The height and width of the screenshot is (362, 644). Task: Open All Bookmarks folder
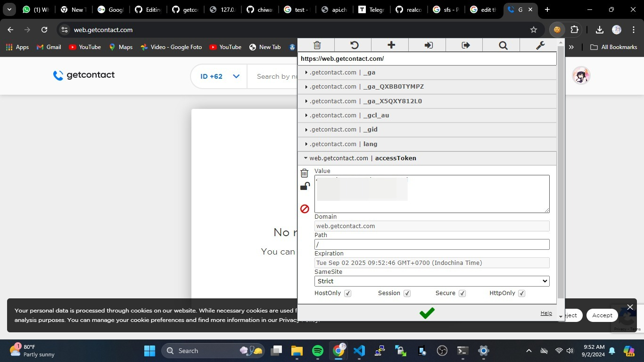point(613,47)
